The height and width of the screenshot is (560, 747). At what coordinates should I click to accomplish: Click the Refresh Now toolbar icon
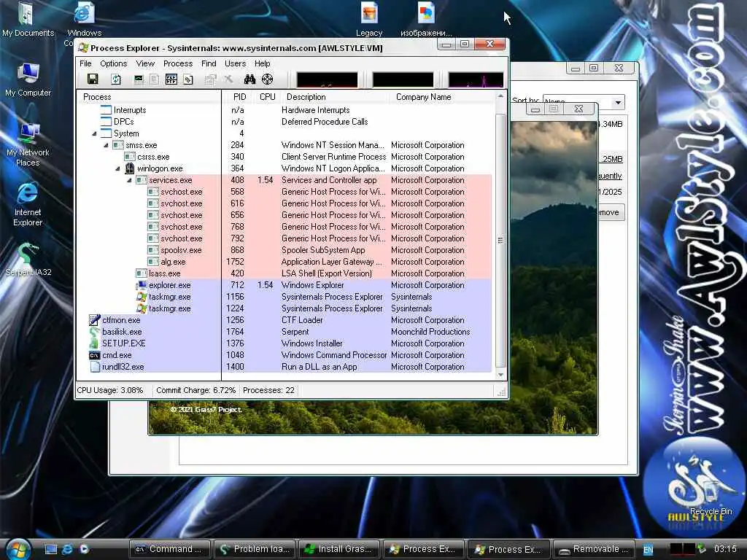point(116,79)
